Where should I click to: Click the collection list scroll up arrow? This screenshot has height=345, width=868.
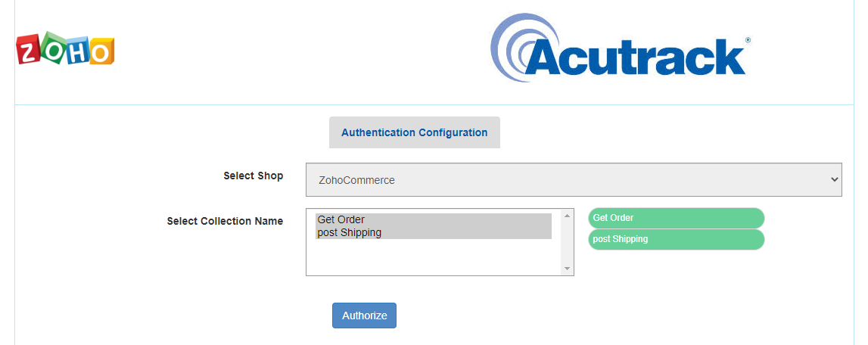coord(567,216)
